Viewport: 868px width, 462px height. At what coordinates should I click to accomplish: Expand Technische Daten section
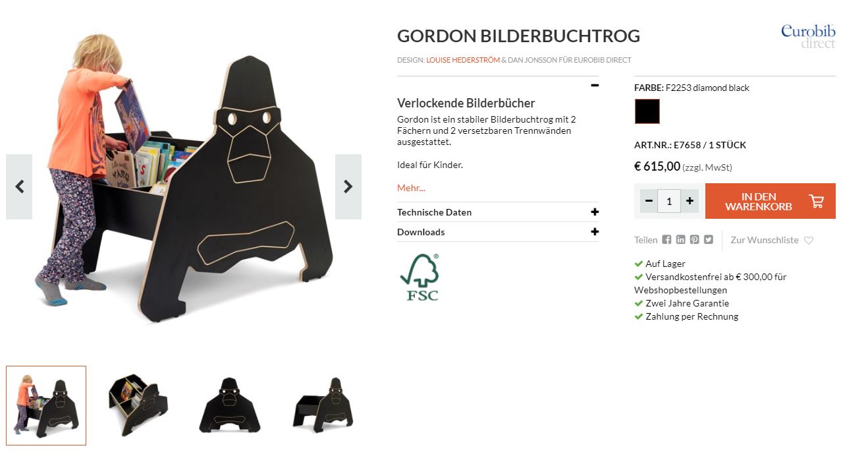(498, 212)
